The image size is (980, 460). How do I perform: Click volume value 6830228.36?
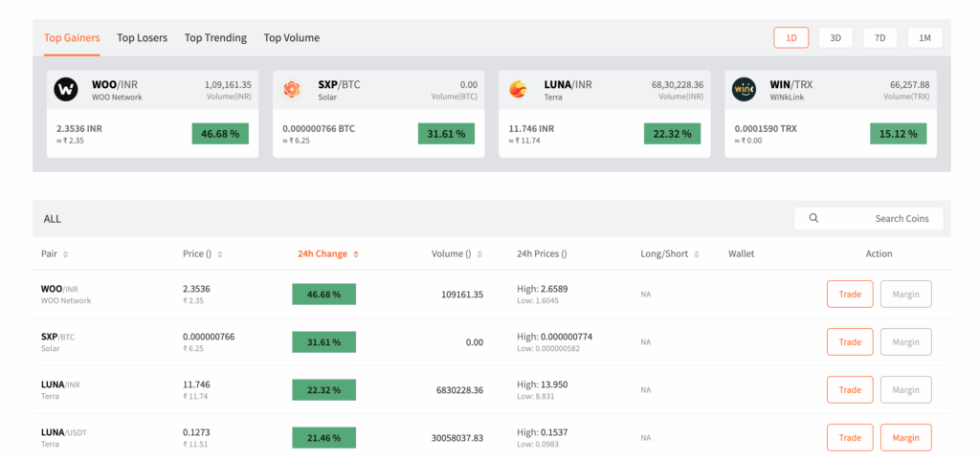[459, 390]
